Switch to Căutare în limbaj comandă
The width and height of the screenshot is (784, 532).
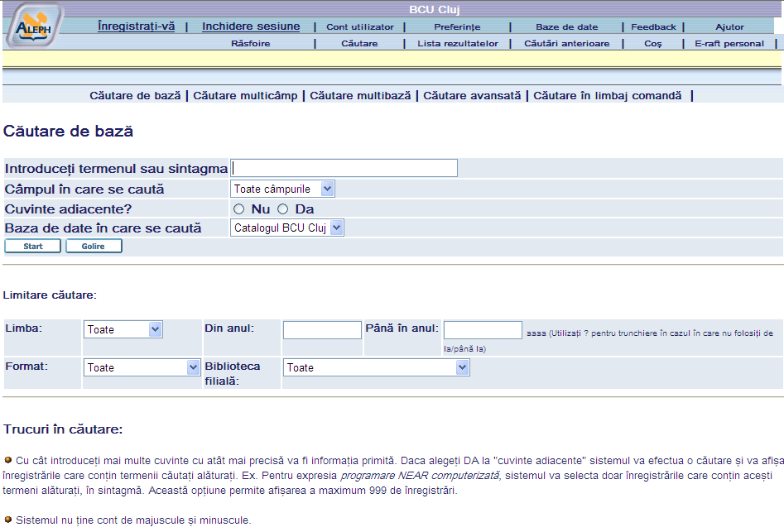(x=608, y=95)
